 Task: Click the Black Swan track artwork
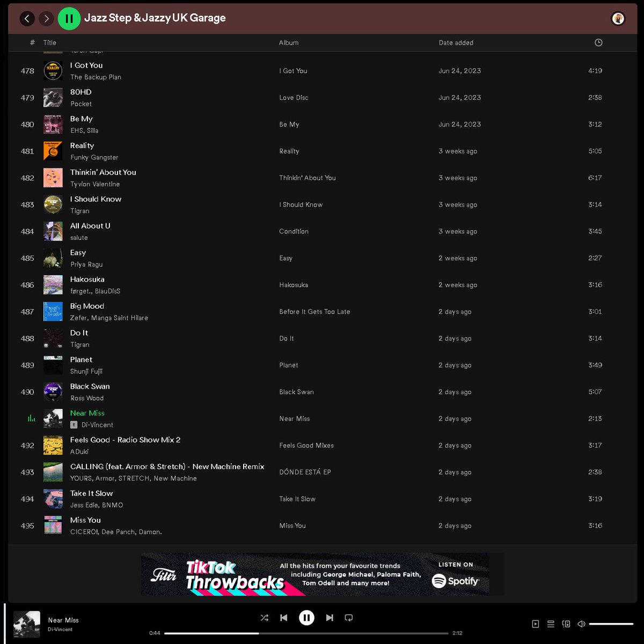pos(53,392)
